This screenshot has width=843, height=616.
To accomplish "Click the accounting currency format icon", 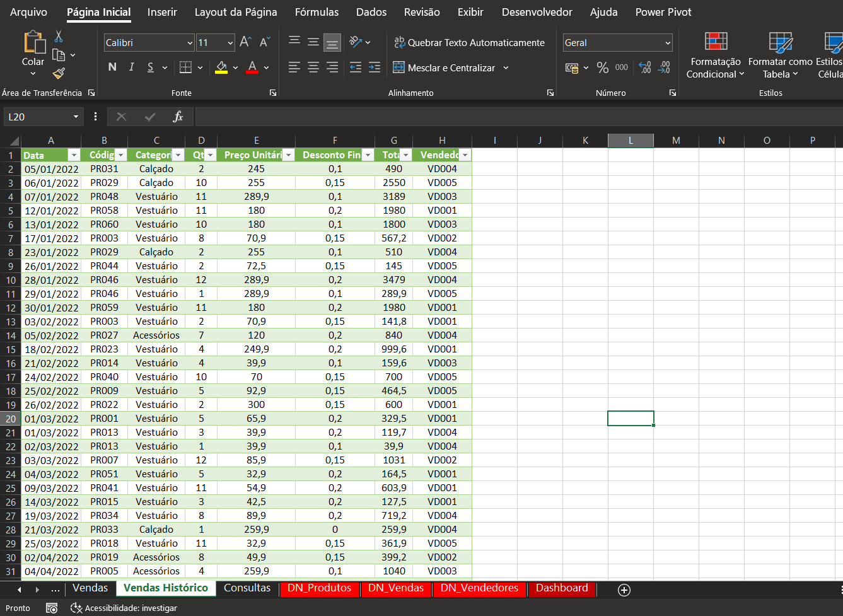I will click(572, 67).
